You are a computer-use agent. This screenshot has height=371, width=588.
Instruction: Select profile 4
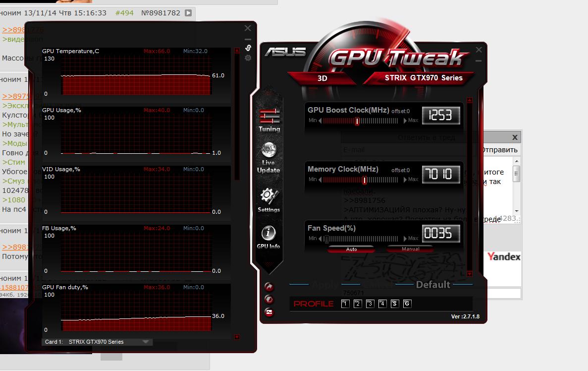(382, 304)
